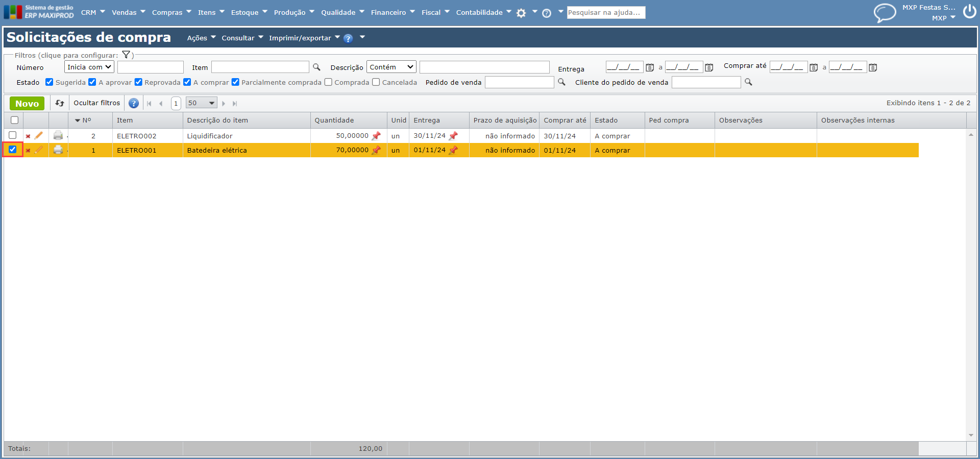Image resolution: width=980 pixels, height=459 pixels.
Task: Open the settings gear menu
Action: 521,13
